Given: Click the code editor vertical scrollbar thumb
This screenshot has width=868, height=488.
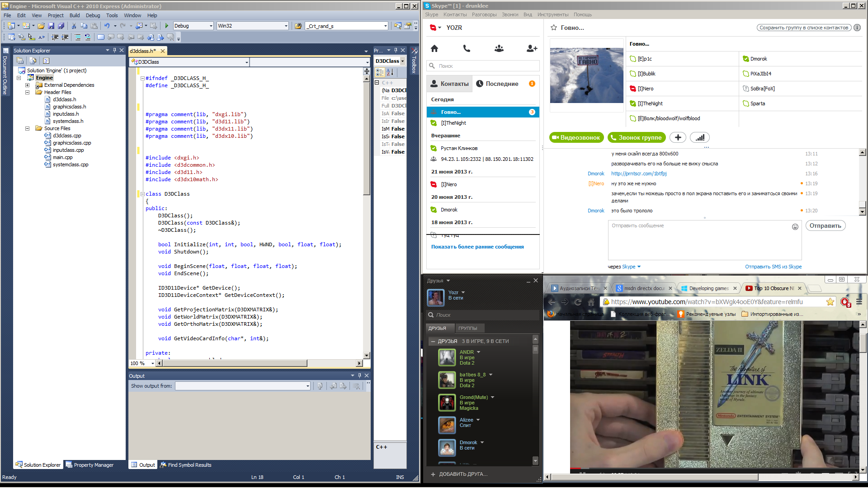Looking at the screenshot, I should pos(367,138).
